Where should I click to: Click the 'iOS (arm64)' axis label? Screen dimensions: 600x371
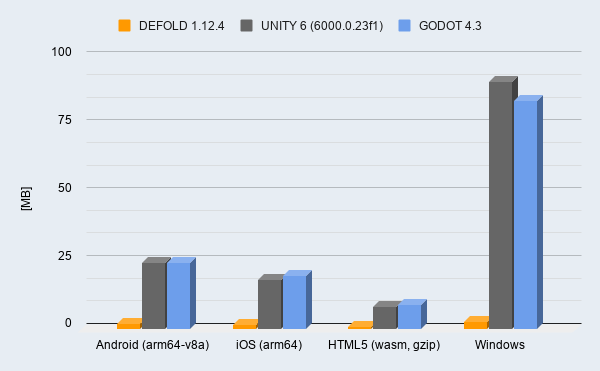[269, 345]
